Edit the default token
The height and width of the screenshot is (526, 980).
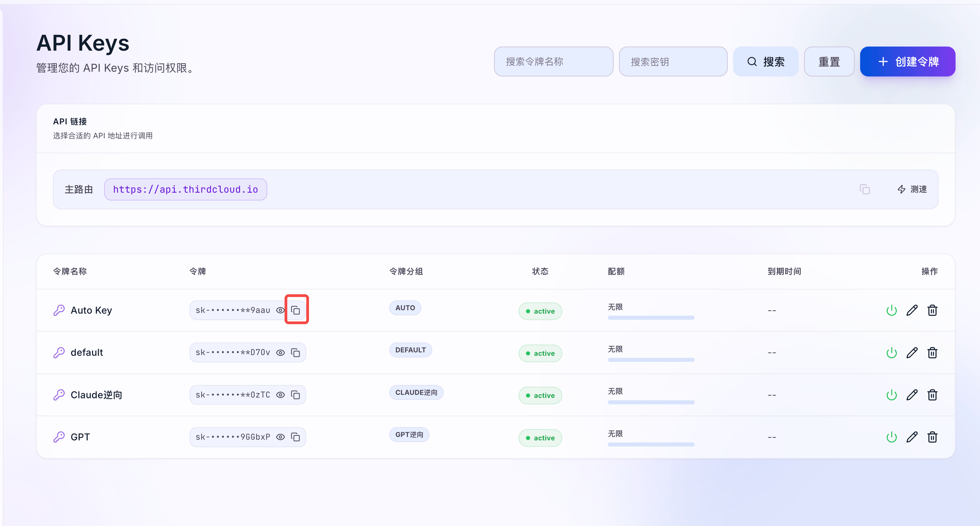[912, 352]
